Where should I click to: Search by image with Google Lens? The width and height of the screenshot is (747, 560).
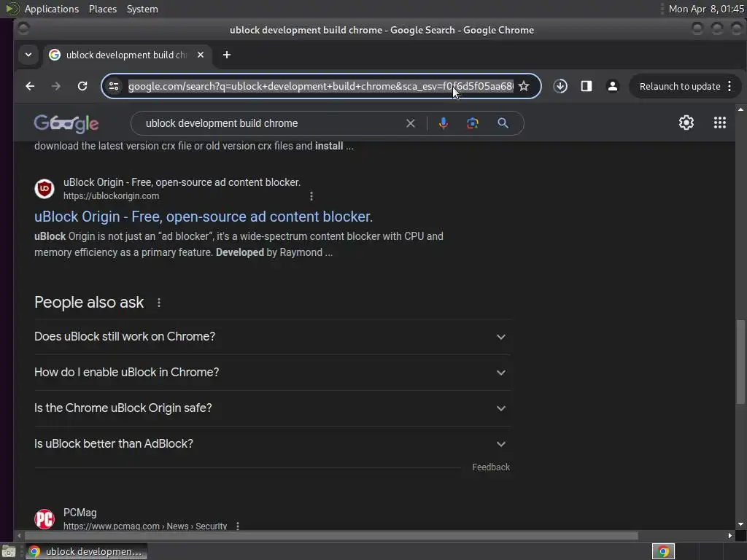click(472, 123)
